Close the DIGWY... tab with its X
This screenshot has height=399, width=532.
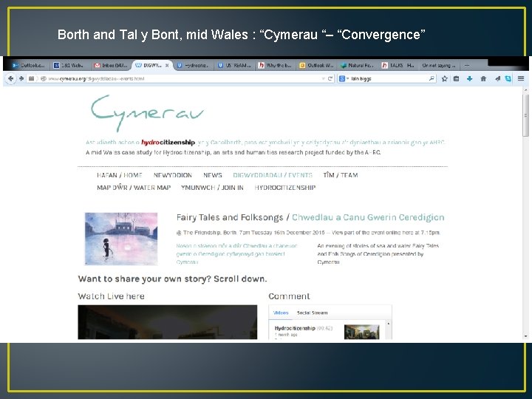pos(167,65)
